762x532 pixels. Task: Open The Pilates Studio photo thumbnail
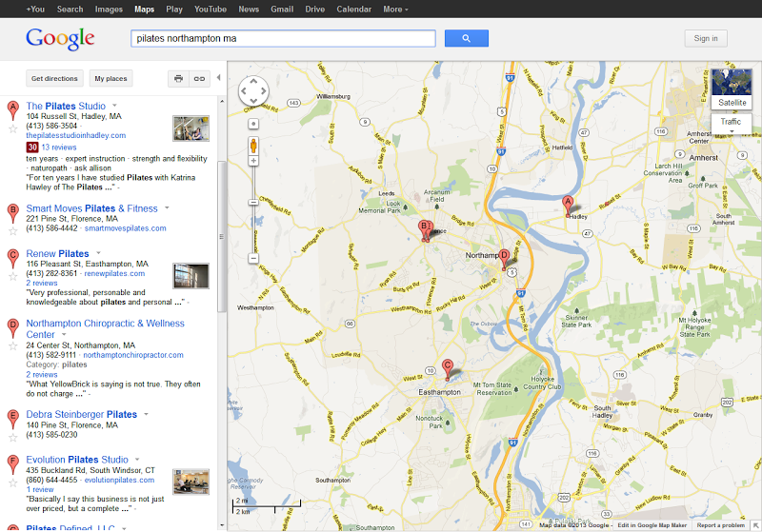pos(191,128)
